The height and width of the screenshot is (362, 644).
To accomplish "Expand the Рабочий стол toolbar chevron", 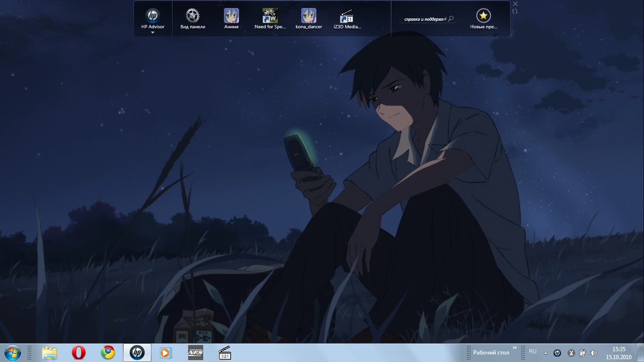I will pyautogui.click(x=514, y=348).
